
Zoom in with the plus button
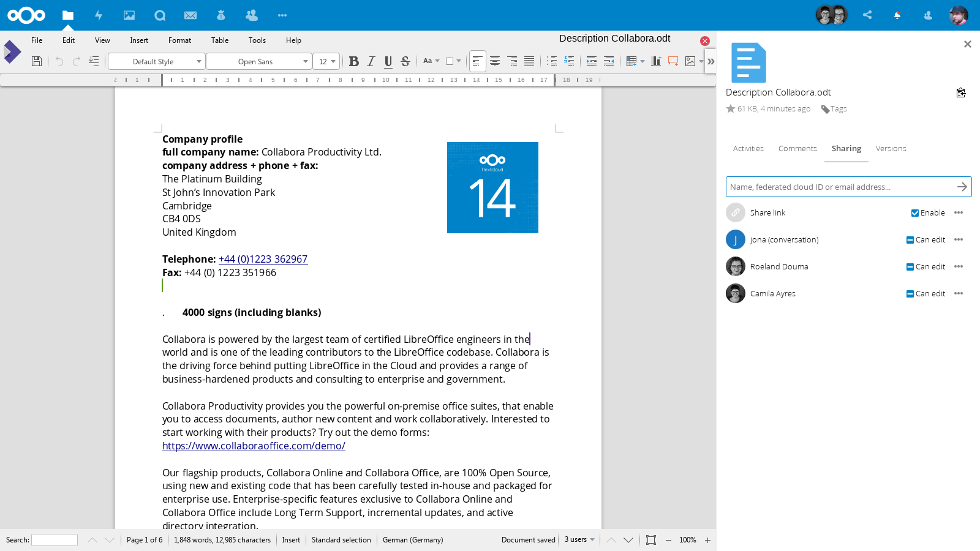tap(707, 540)
